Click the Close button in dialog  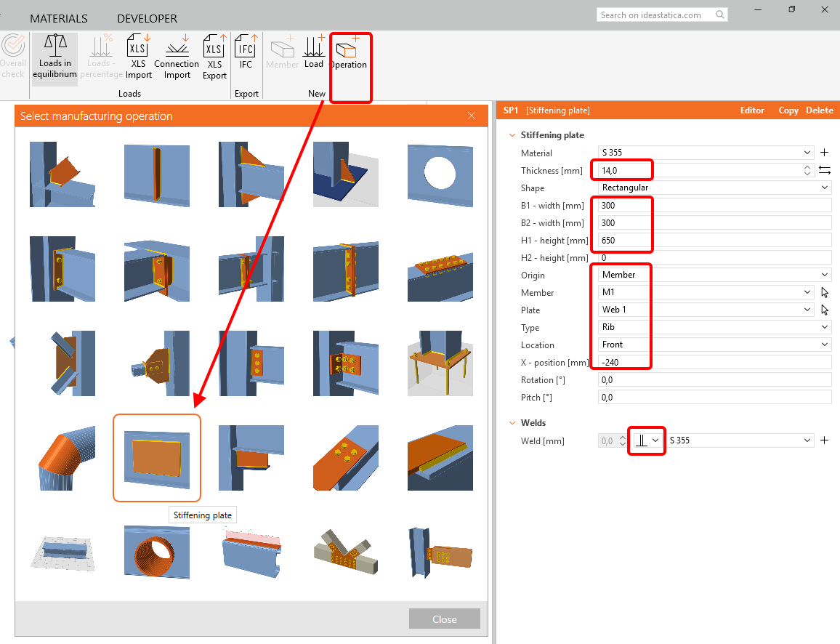pos(445,619)
